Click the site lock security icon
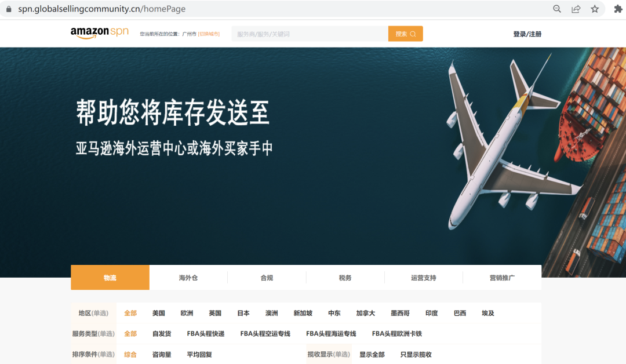626x364 pixels. pos(8,9)
